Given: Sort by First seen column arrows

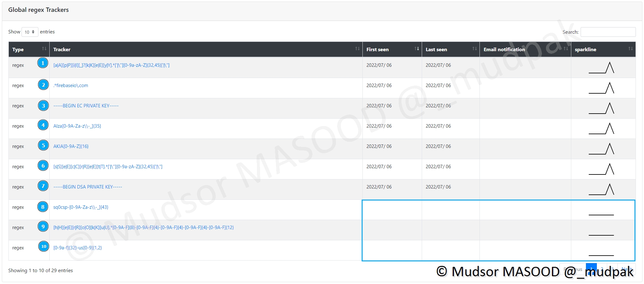Looking at the screenshot, I should 416,49.
